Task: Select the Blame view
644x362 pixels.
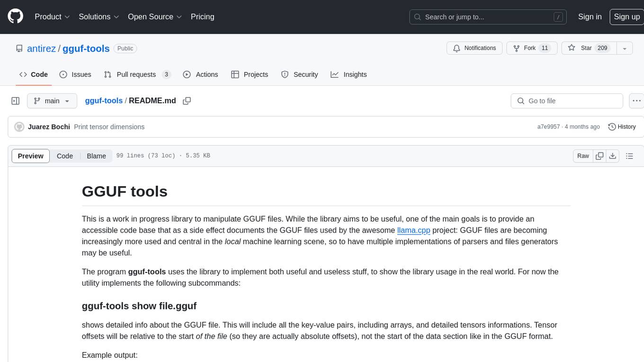Action: point(96,156)
